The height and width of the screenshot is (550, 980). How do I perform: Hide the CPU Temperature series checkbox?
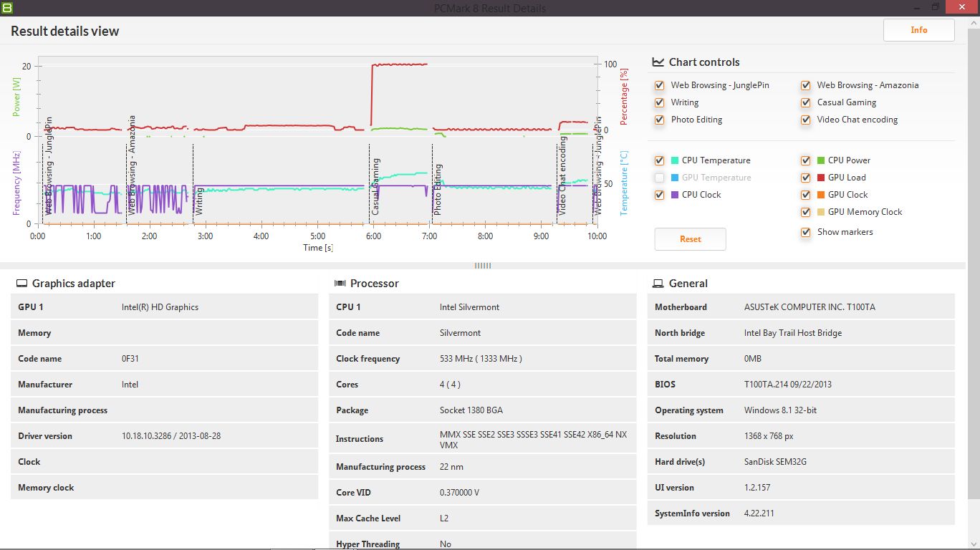click(659, 160)
